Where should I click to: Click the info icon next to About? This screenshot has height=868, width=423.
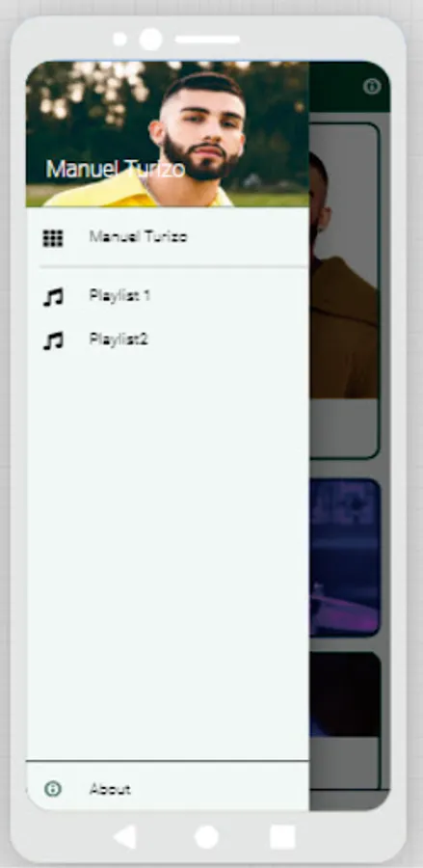tap(53, 789)
